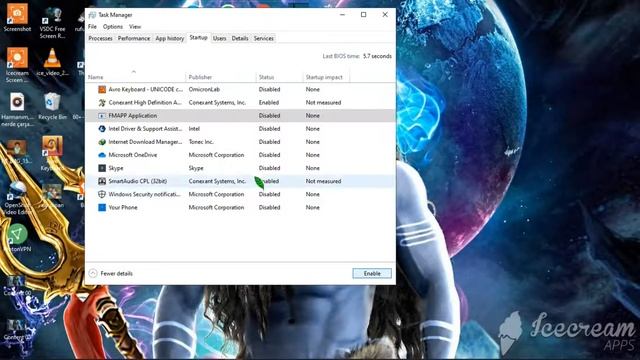
Task: Click the Avro Keyboard startup icon
Action: [102, 89]
